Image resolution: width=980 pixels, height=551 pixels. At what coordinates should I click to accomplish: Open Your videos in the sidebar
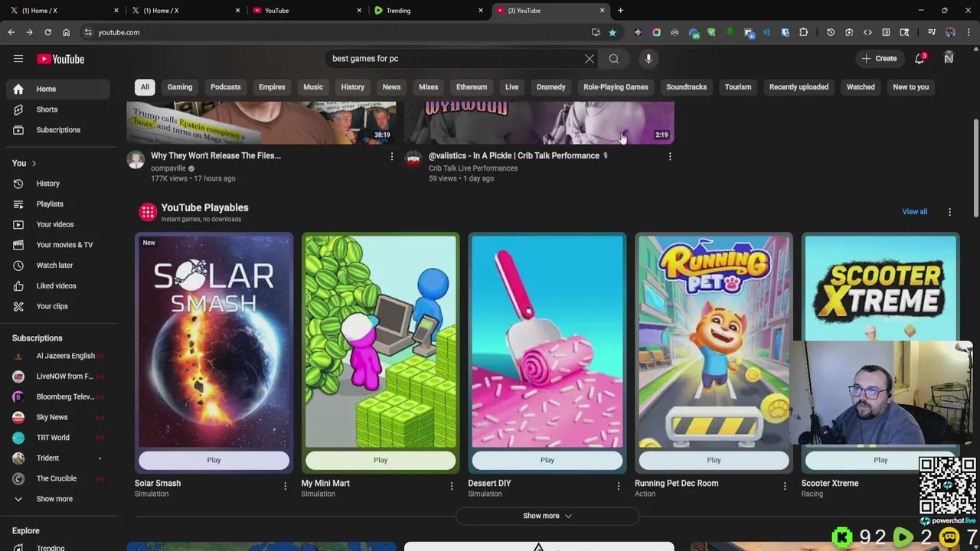(58, 224)
